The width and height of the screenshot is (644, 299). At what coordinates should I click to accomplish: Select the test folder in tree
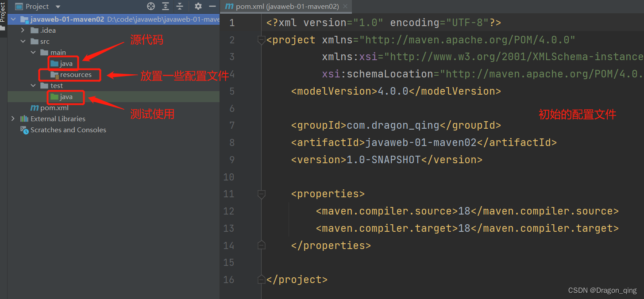[57, 85]
